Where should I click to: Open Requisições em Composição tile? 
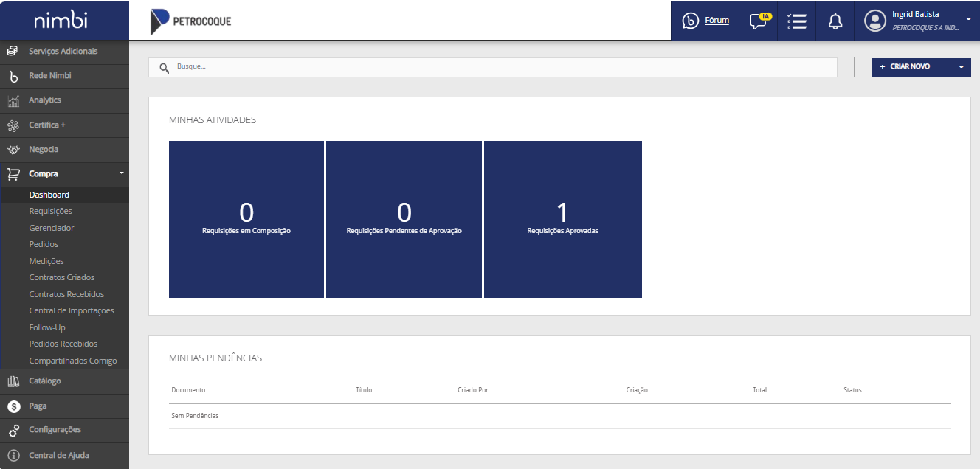coord(246,220)
